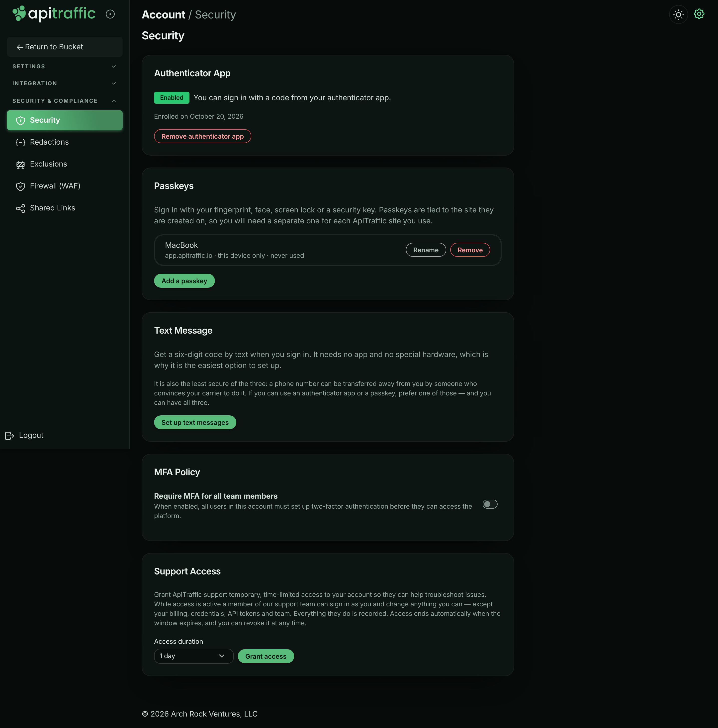Select SECURITY & COMPLIANCE section header

(65, 101)
